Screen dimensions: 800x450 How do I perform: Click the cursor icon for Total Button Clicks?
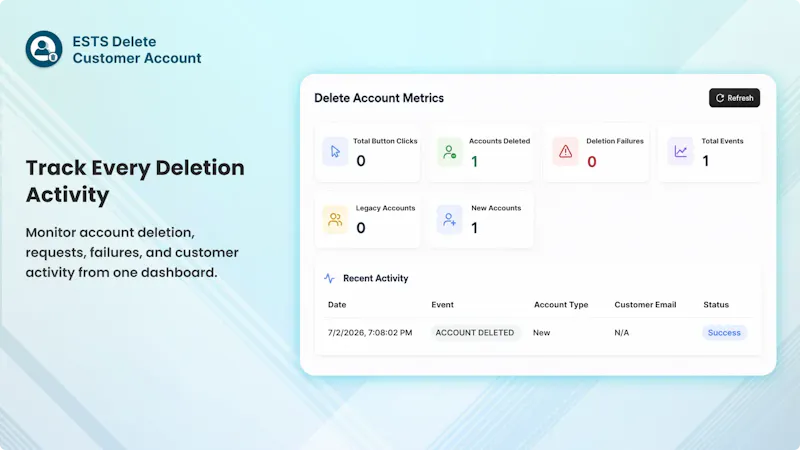click(x=335, y=152)
